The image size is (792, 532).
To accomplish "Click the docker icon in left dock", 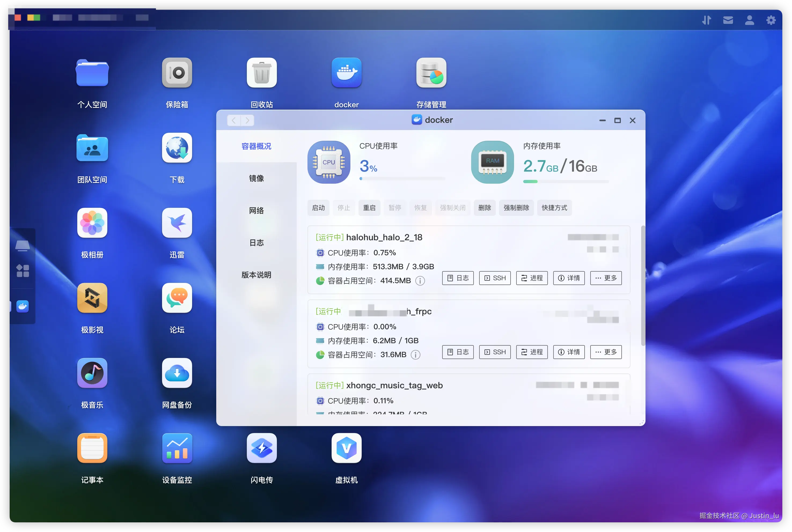I will (x=23, y=306).
